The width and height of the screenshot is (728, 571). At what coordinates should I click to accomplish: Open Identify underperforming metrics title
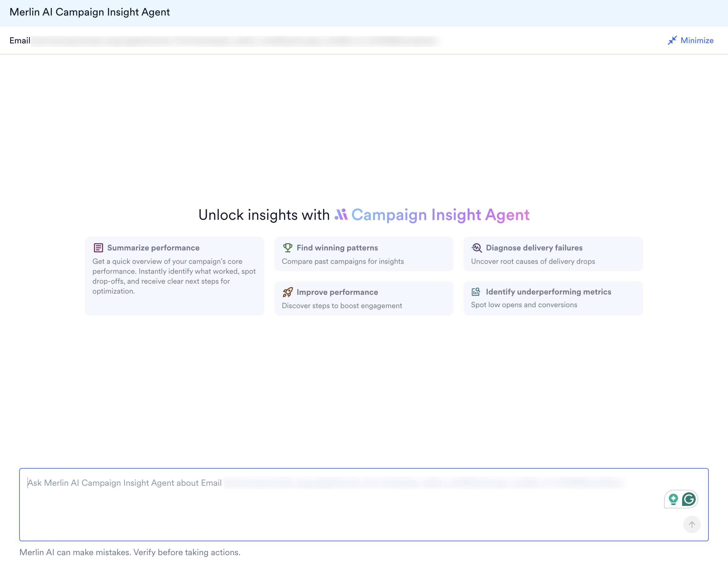pos(548,292)
